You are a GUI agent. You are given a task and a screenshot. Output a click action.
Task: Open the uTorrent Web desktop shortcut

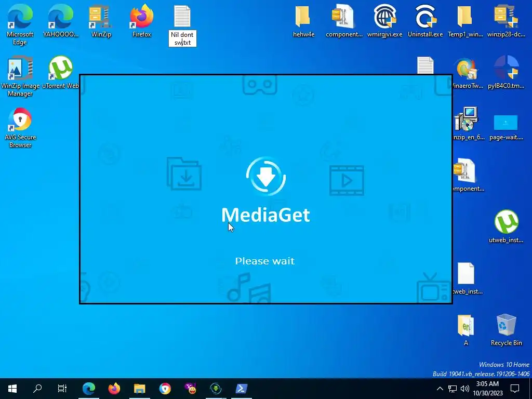[x=61, y=73]
